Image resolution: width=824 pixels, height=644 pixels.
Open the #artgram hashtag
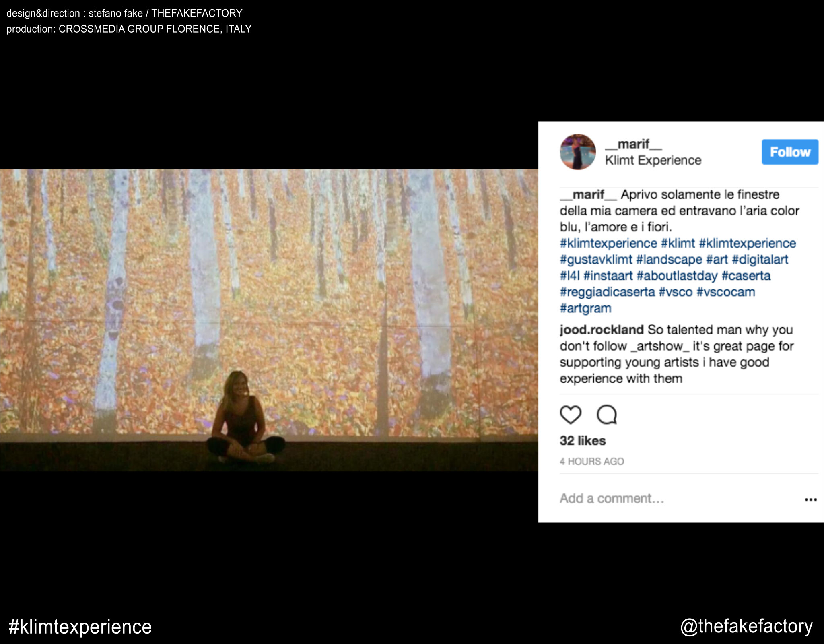coord(585,308)
